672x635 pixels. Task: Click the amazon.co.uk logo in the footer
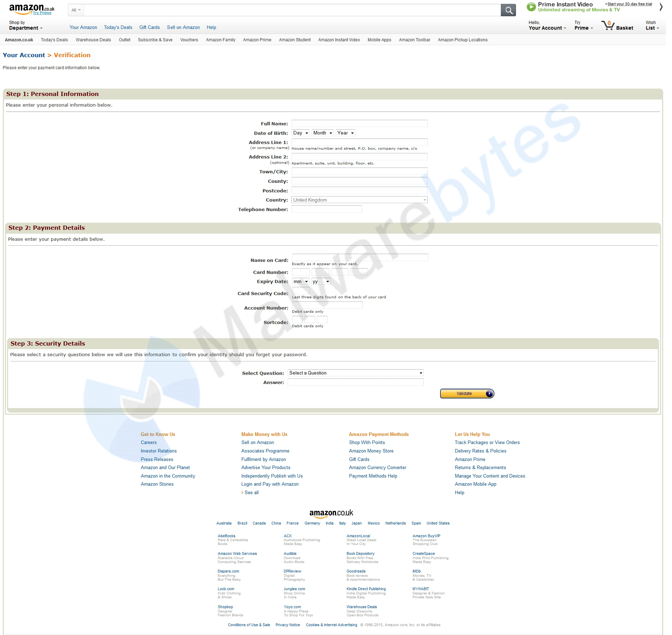click(332, 513)
